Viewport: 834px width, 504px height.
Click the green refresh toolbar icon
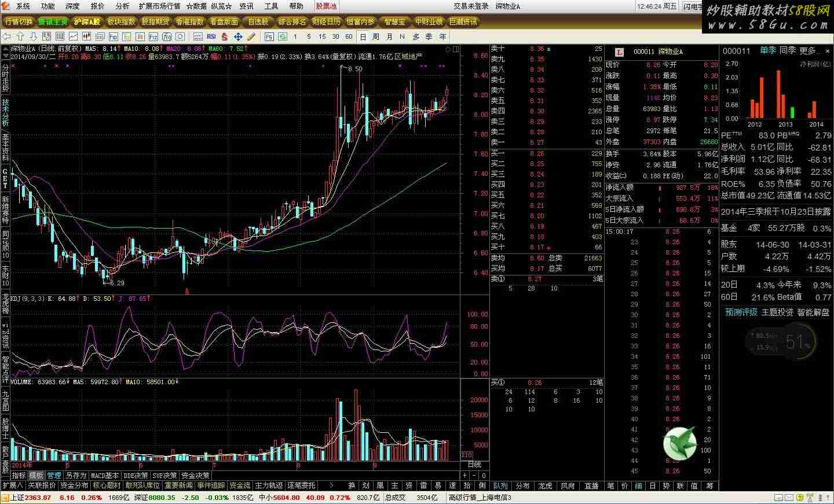point(282,36)
